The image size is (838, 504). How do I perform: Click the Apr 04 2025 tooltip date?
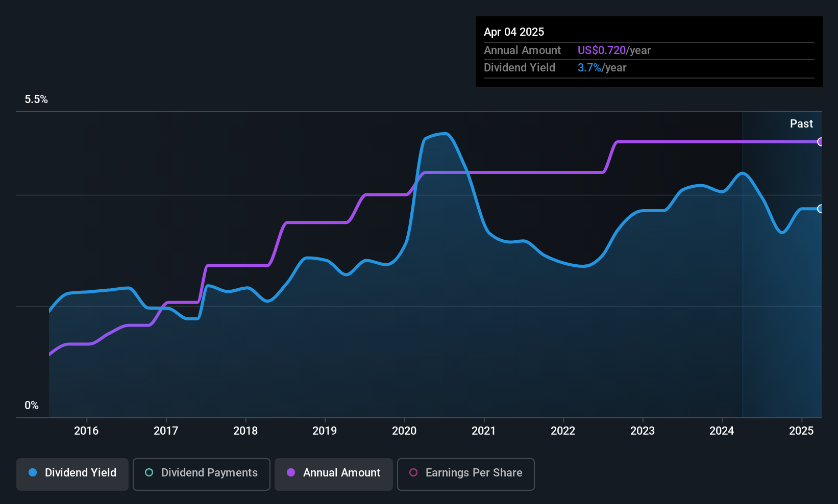click(x=514, y=32)
